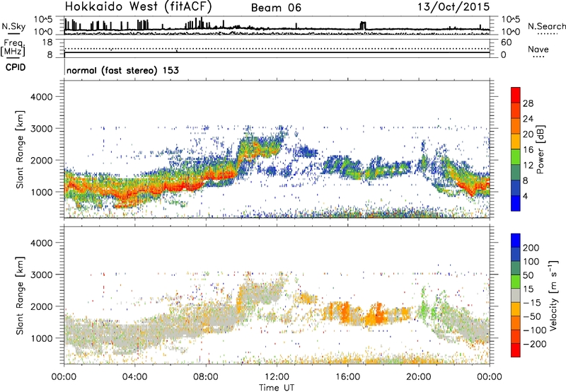This screenshot has width=566, height=392.
Task: Click the '18' frequency axis value
Action: (x=47, y=42)
